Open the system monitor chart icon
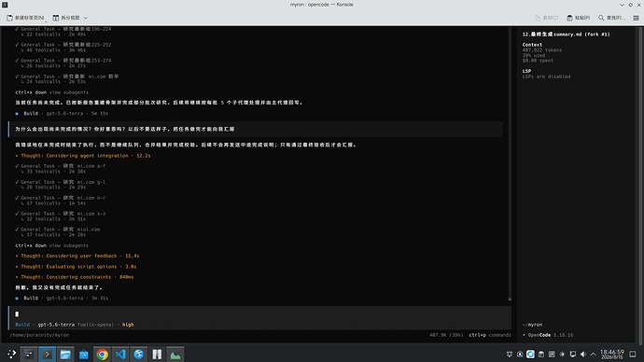The height and width of the screenshot is (362, 644). pyautogui.click(x=175, y=355)
